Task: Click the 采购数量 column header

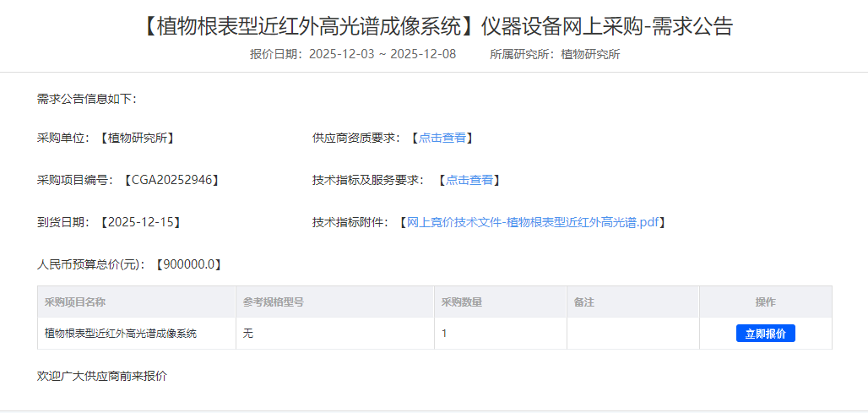Action: 462,302
